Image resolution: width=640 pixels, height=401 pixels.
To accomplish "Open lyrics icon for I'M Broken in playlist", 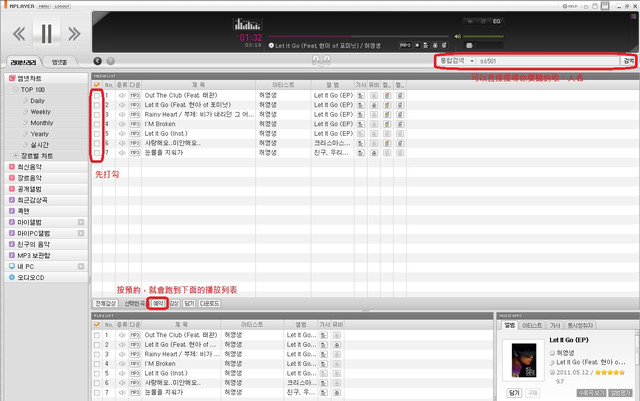I will pyautogui.click(x=324, y=364).
